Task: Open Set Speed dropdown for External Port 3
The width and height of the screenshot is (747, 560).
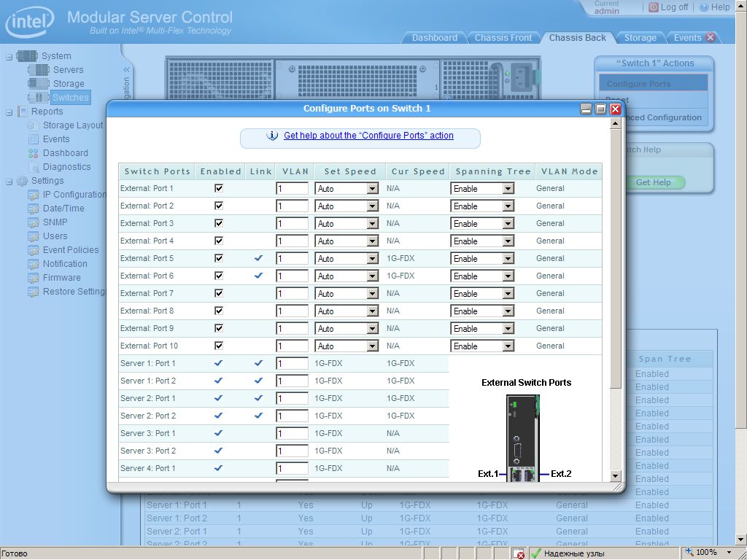Action: tap(372, 224)
